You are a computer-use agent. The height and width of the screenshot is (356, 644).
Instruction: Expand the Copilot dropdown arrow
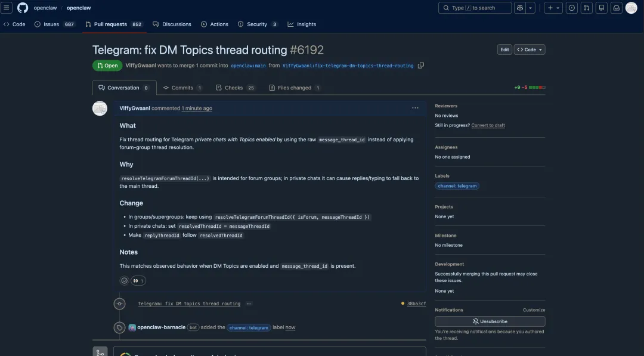tap(530, 8)
